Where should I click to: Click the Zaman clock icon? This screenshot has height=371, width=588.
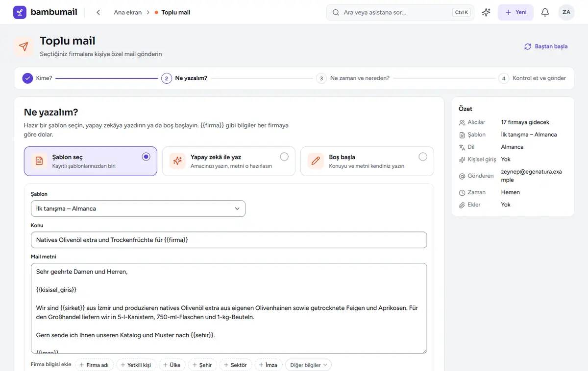click(462, 192)
